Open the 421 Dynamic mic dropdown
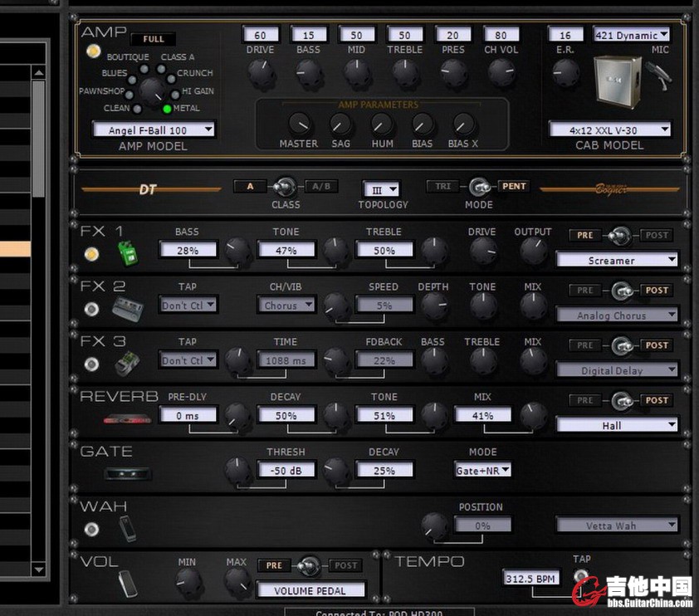This screenshot has width=699, height=616. 631,35
